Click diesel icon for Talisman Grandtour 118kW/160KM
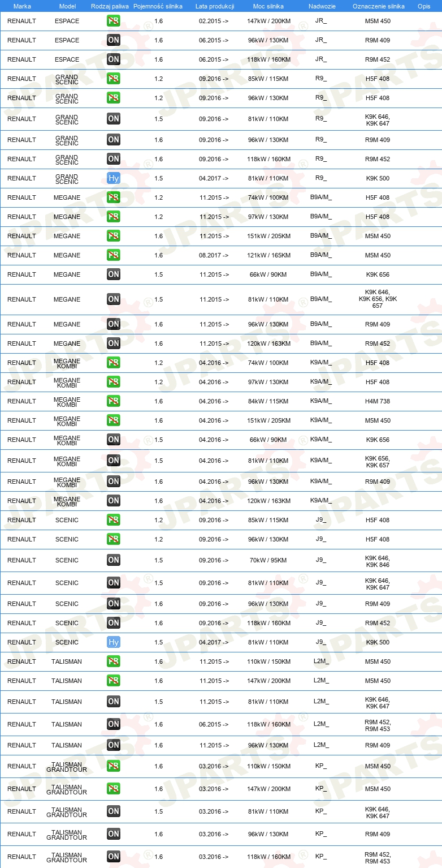Screen dimensions: 442x868 114,857
